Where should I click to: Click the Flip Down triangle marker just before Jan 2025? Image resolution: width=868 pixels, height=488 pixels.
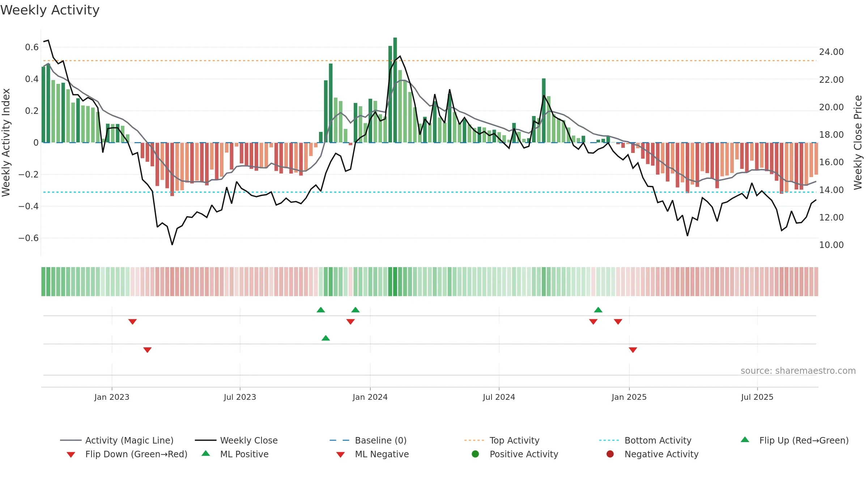(618, 322)
